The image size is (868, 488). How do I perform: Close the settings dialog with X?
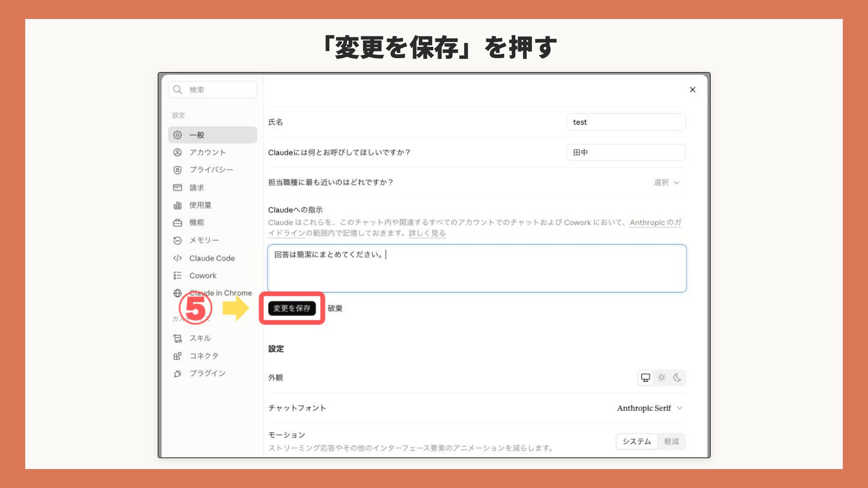point(693,90)
